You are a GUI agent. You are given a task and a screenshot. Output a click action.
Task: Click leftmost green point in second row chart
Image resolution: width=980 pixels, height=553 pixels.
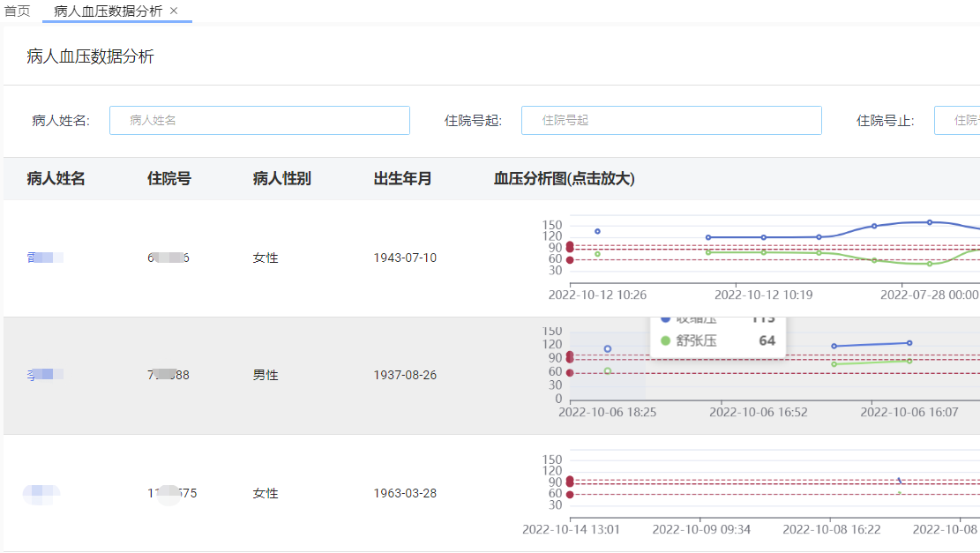pos(607,371)
